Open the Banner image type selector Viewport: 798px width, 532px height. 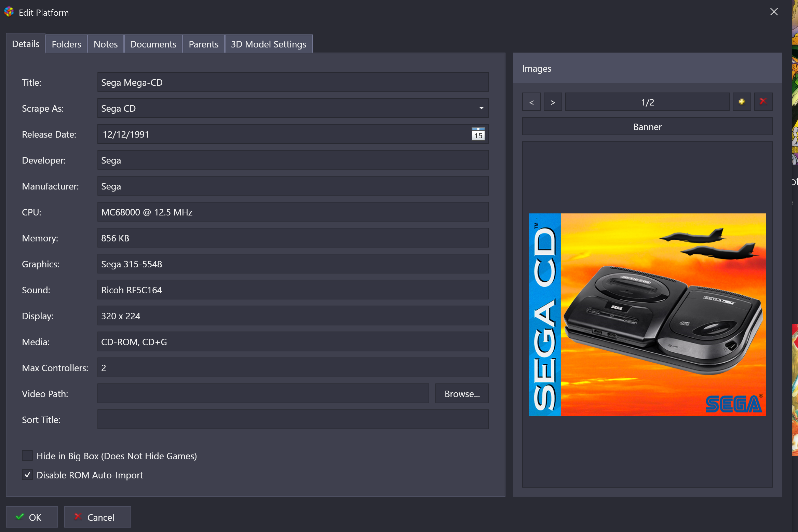point(647,127)
